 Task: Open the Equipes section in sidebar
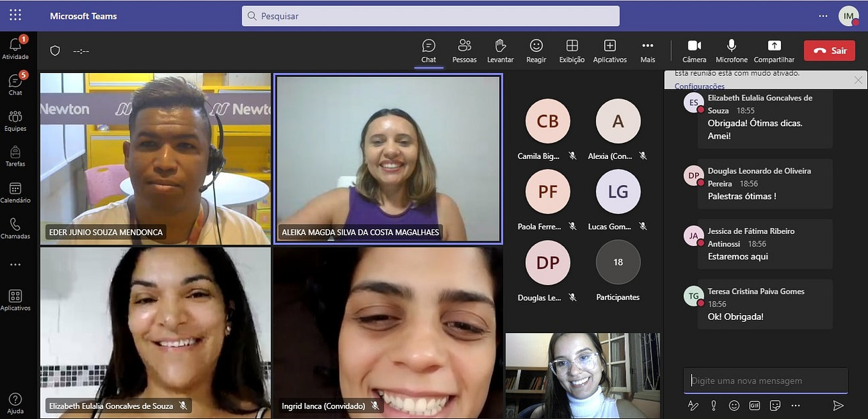[15, 119]
